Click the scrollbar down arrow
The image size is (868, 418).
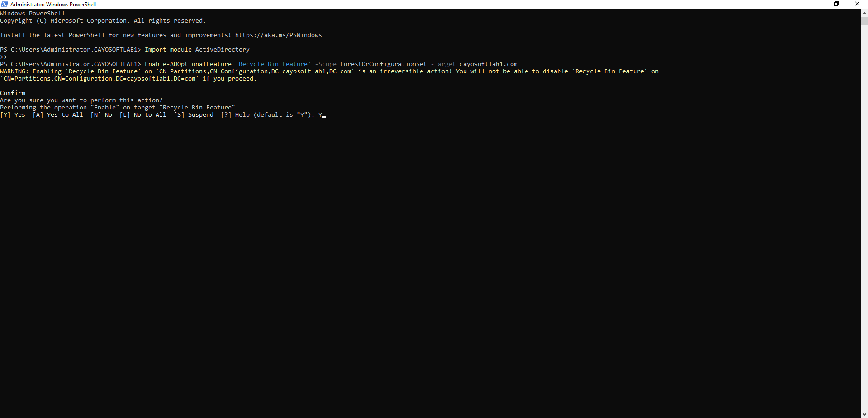864,414
